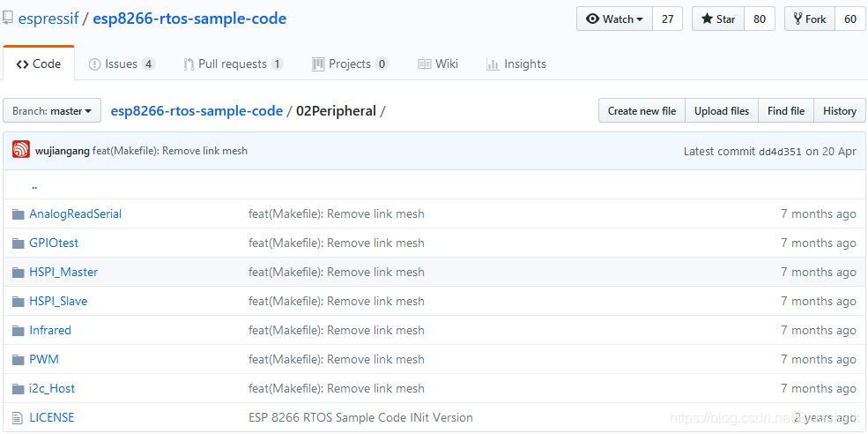View stargazers count 80
The height and width of the screenshot is (434, 868).
coord(760,19)
